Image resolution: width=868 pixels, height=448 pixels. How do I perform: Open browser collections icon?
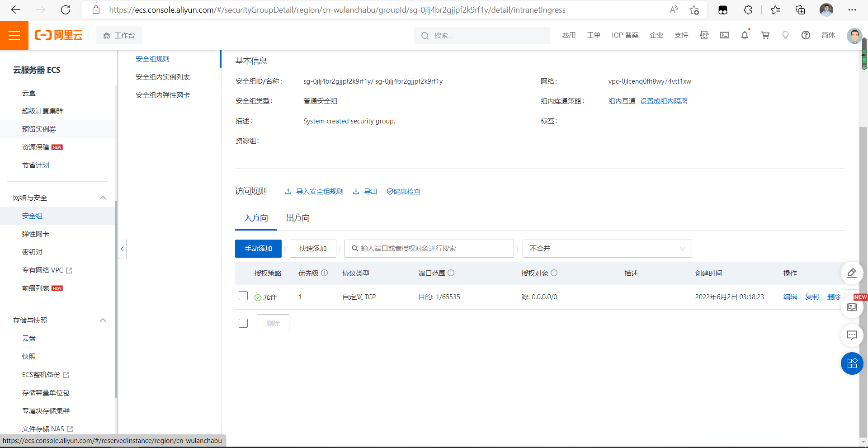point(800,10)
